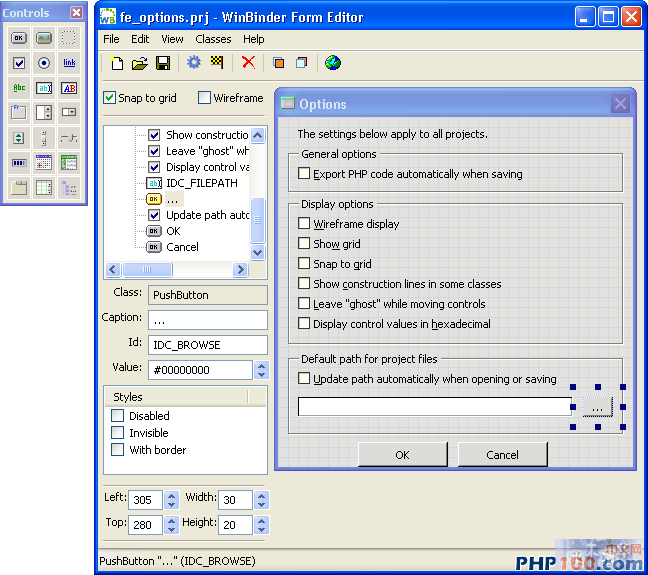Decrease Top position with down arrow
This screenshot has height=575, width=648.
point(172,530)
